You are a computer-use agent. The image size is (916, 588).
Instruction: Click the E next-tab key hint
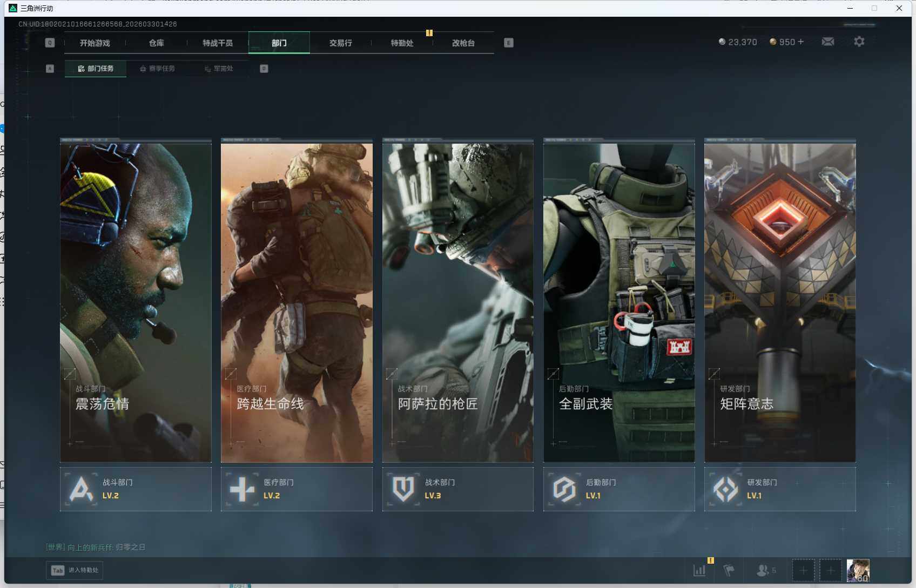(509, 43)
